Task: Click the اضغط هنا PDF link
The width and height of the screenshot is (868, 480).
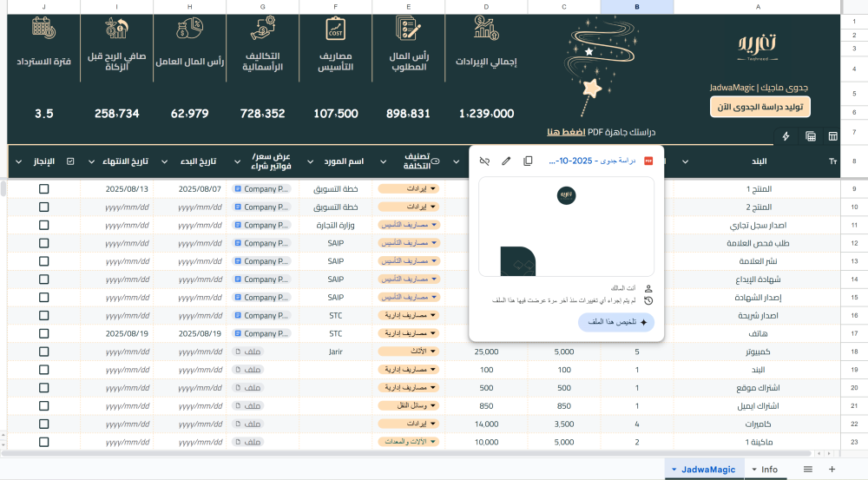Action: tap(565, 132)
